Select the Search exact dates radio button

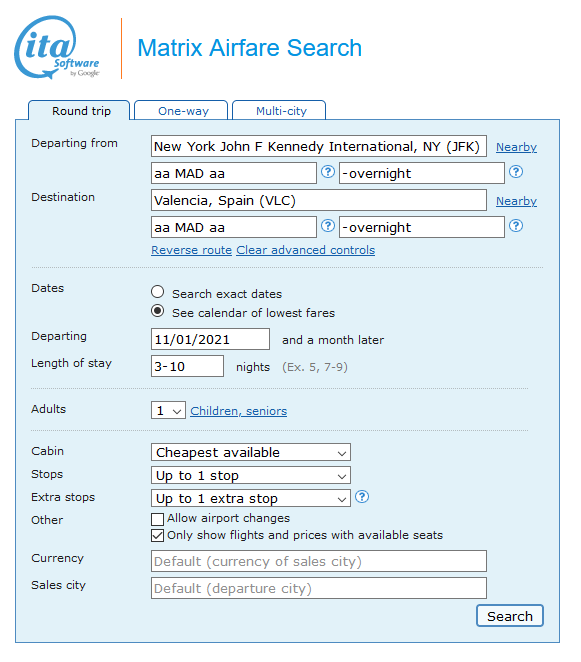[157, 292]
